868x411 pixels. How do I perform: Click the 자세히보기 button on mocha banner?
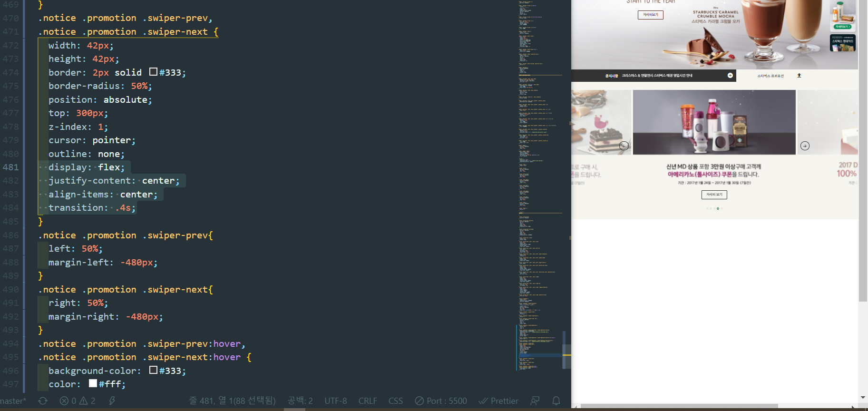650,15
